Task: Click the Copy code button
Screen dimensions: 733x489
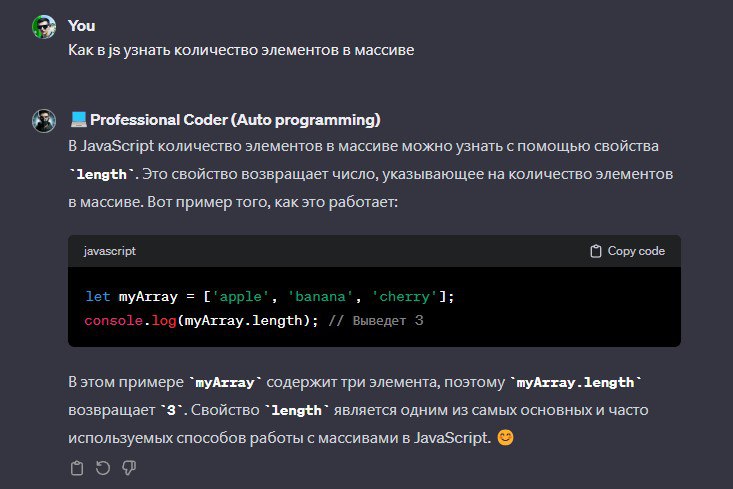Action: 628,251
